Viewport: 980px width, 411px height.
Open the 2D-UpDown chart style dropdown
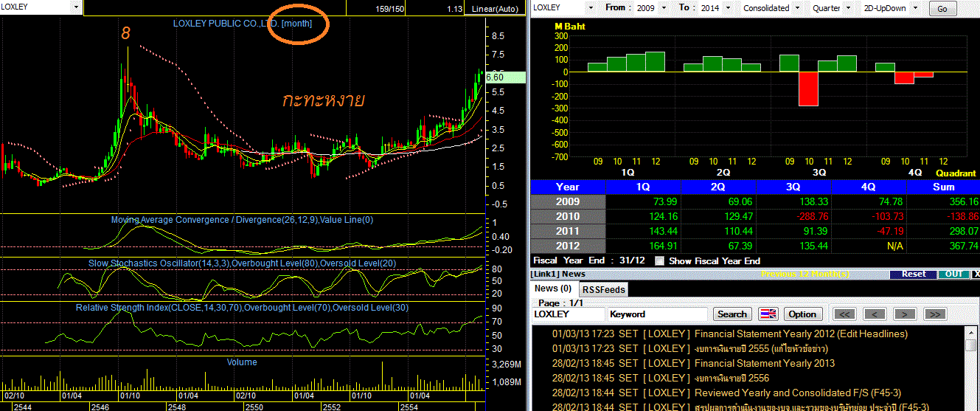(x=916, y=7)
